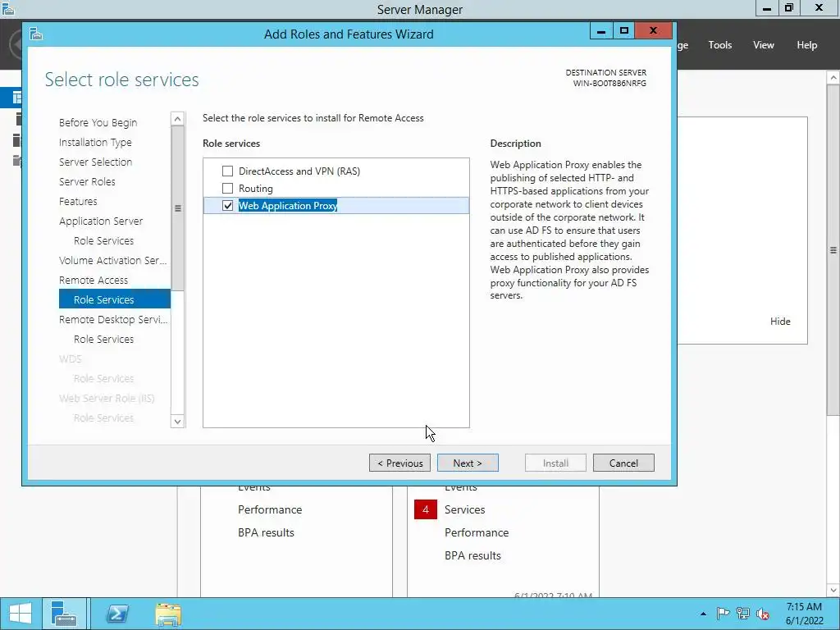This screenshot has height=630, width=840.
Task: Open Role Services under Remote Desktop Services
Action: point(104,339)
